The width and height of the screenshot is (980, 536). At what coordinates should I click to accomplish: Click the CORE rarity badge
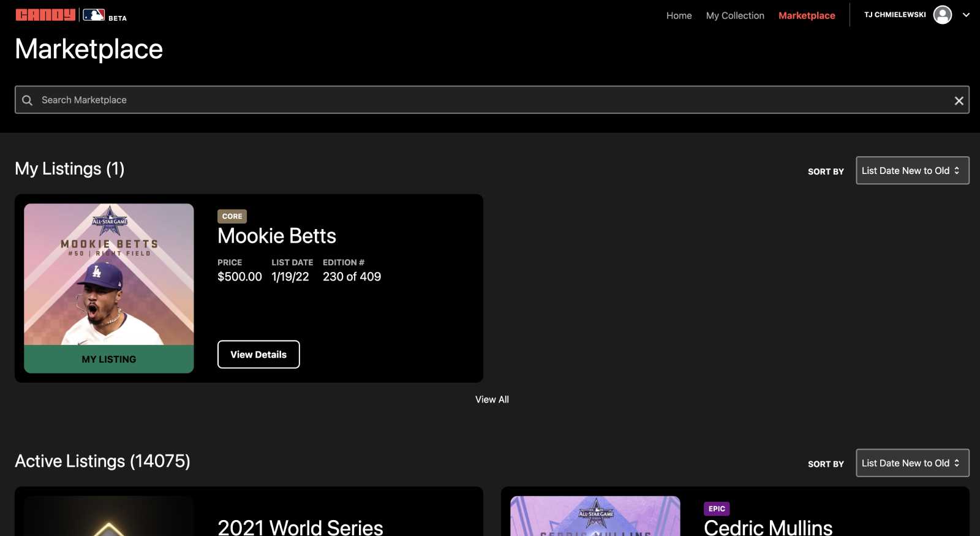click(x=232, y=216)
